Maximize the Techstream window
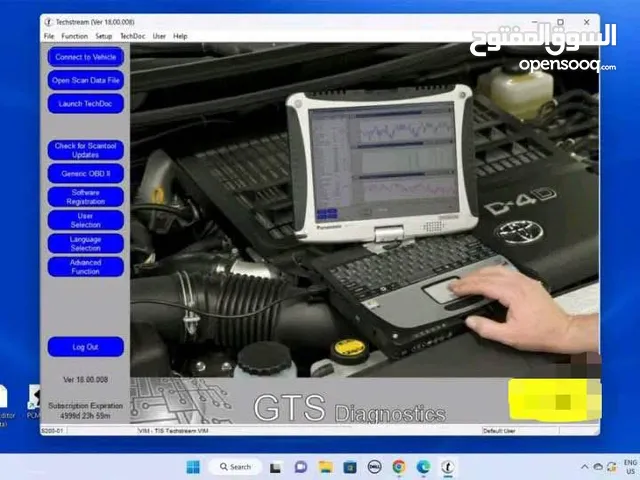Viewport: 640px width, 480px height. tap(561, 22)
